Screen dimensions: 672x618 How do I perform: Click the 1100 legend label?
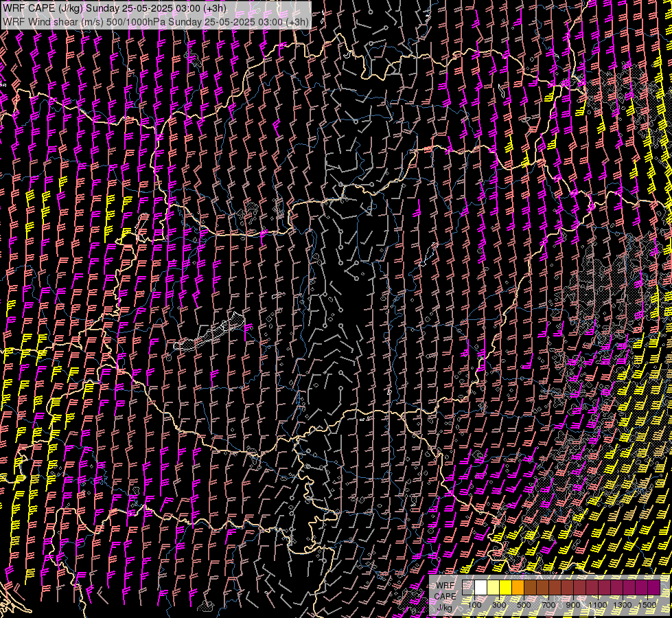597,605
